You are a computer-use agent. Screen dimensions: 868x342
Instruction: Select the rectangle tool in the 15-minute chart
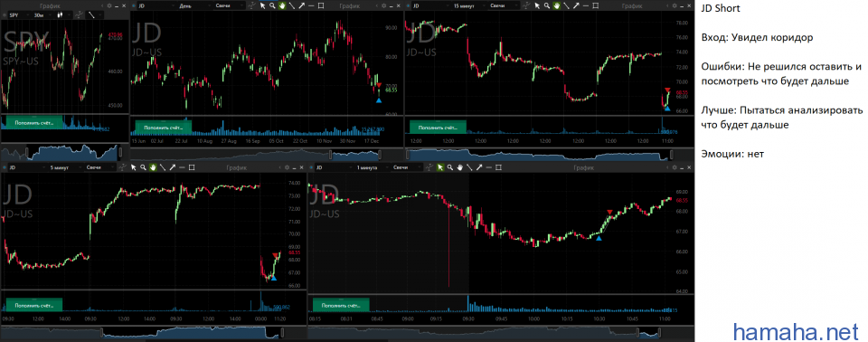(x=595, y=5)
